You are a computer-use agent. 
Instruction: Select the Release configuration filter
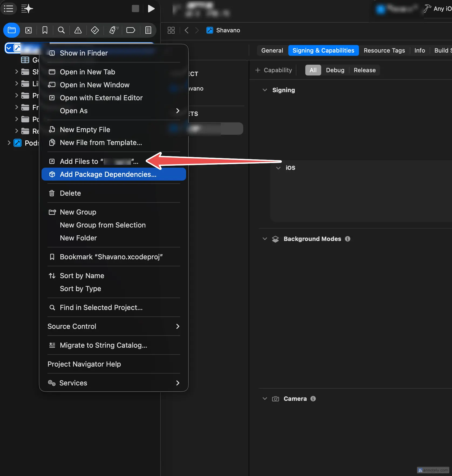click(364, 70)
